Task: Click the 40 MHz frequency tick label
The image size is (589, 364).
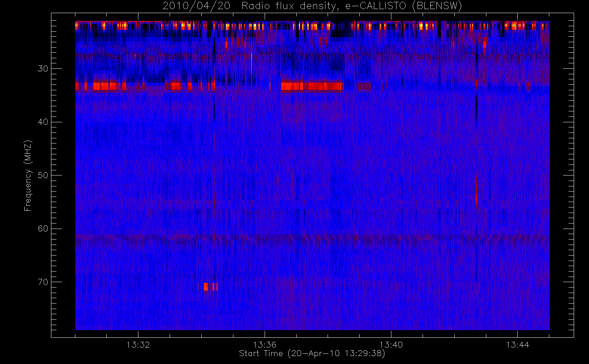Action: coord(43,122)
